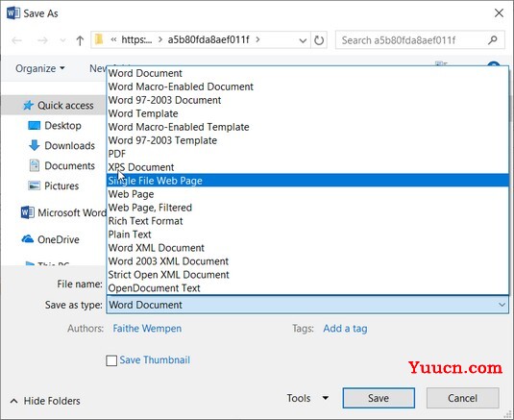Screen dimensions: 514x420
Task: Choose Word Document from the type list
Action: point(307,73)
